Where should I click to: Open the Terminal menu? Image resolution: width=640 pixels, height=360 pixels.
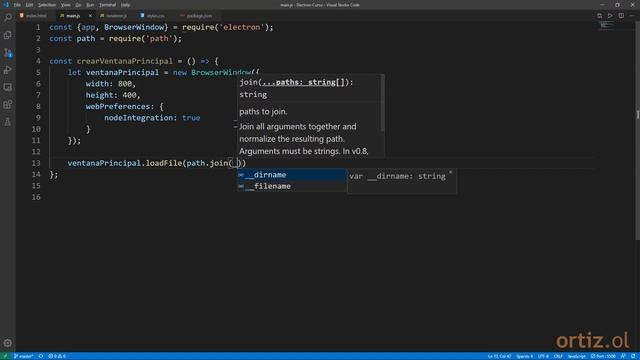pyautogui.click(x=108, y=5)
